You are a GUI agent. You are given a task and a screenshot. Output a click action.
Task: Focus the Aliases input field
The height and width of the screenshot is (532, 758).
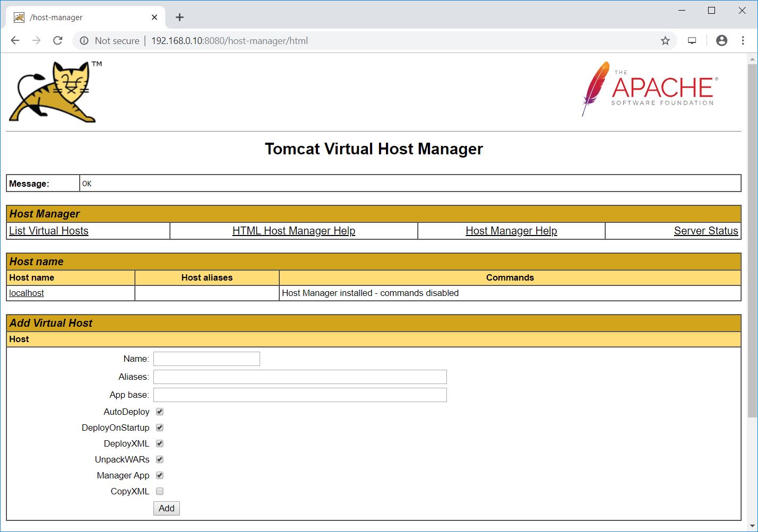300,377
